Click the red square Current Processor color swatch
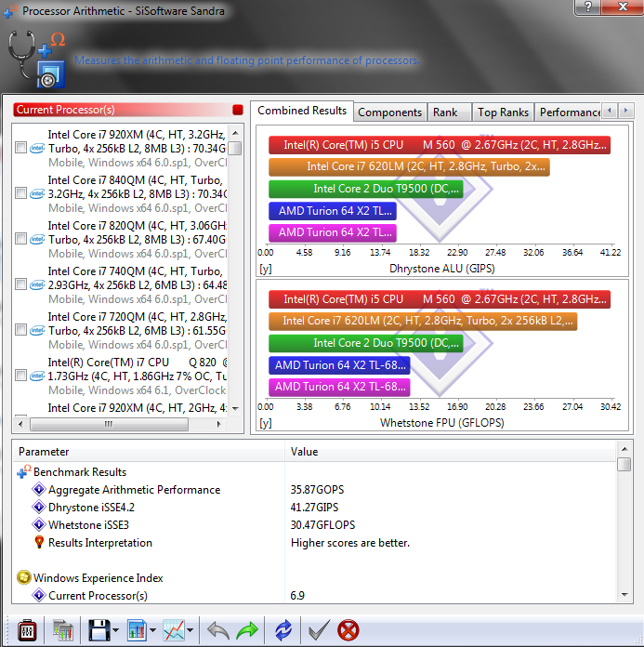 point(238,110)
